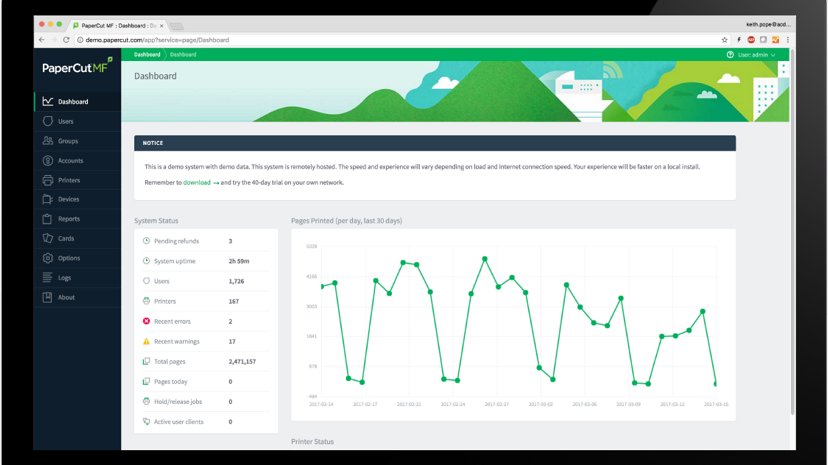Click the Total pages icon
This screenshot has width=828, height=465.
(x=146, y=361)
